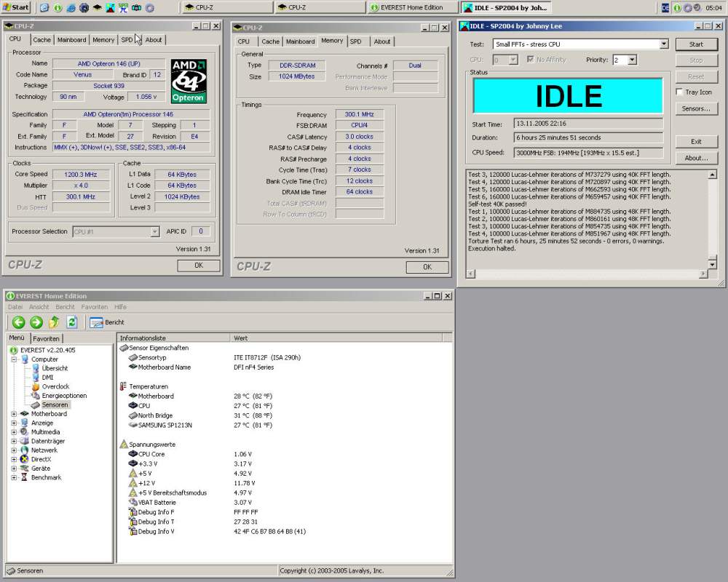Open the Test type dropdown in SP2004

664,44
